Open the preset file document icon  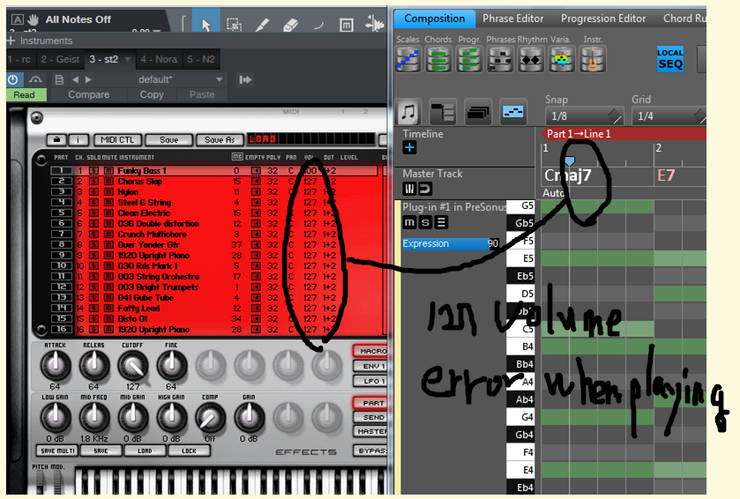(x=59, y=80)
